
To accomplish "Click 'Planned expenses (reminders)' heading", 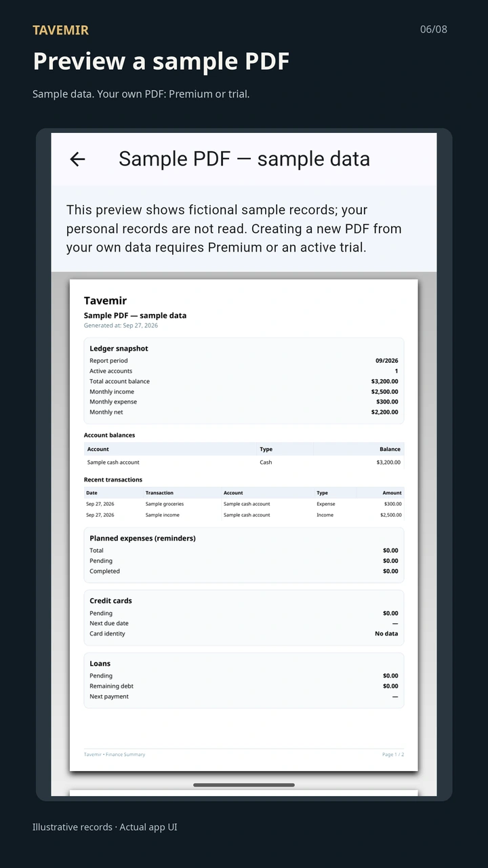I will point(142,538).
